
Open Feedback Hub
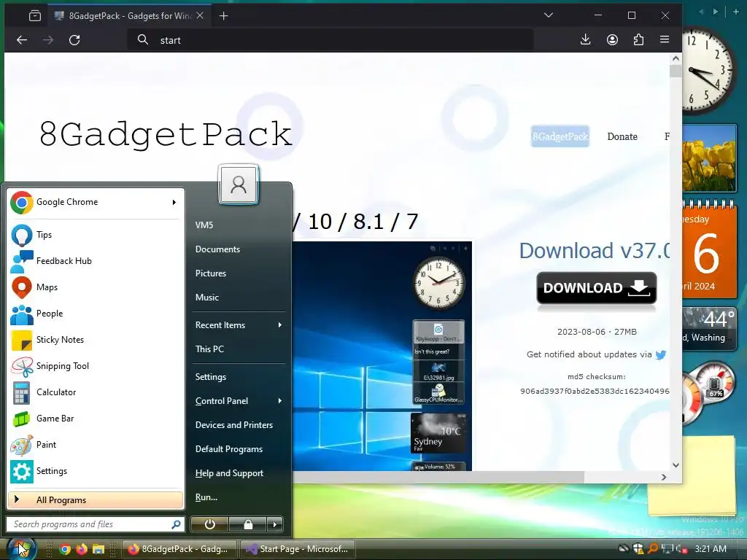click(x=96, y=261)
